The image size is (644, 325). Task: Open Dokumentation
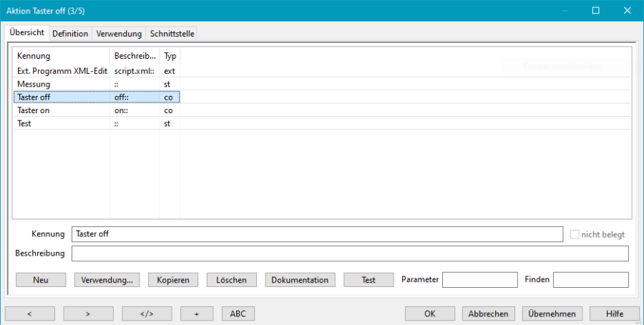click(x=300, y=280)
